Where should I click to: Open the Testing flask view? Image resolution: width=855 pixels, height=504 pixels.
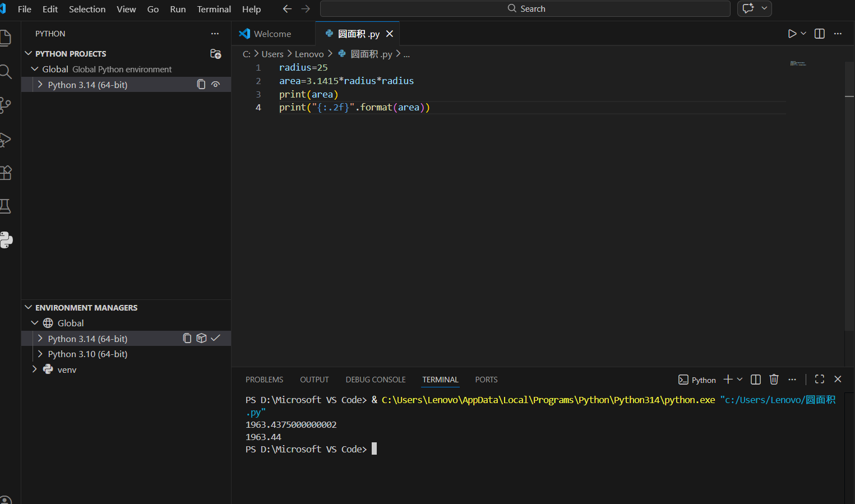pyautogui.click(x=6, y=206)
